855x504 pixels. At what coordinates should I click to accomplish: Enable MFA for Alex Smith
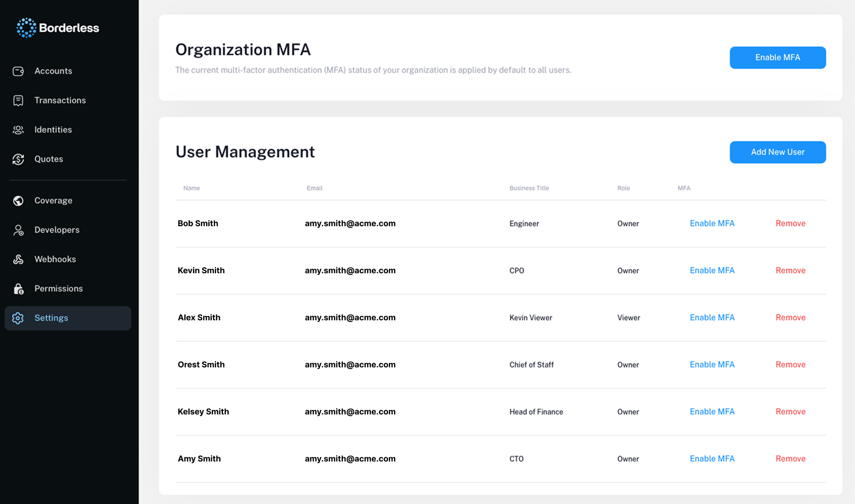pyautogui.click(x=712, y=317)
